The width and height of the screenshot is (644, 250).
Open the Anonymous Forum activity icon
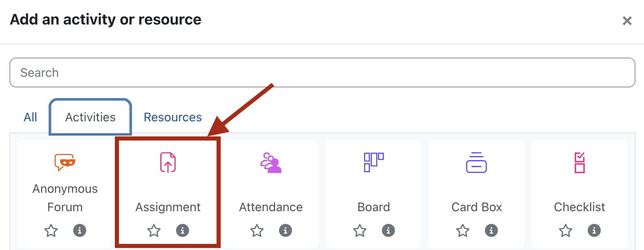[x=65, y=162]
